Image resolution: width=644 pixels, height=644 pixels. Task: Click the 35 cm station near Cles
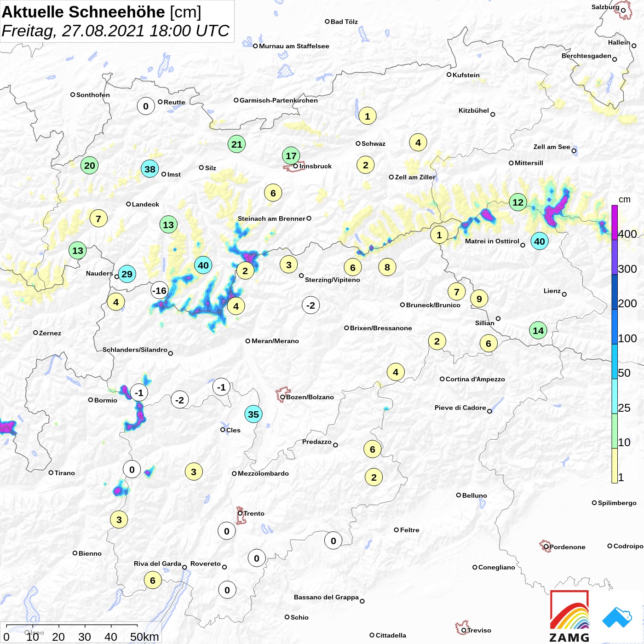point(253,414)
